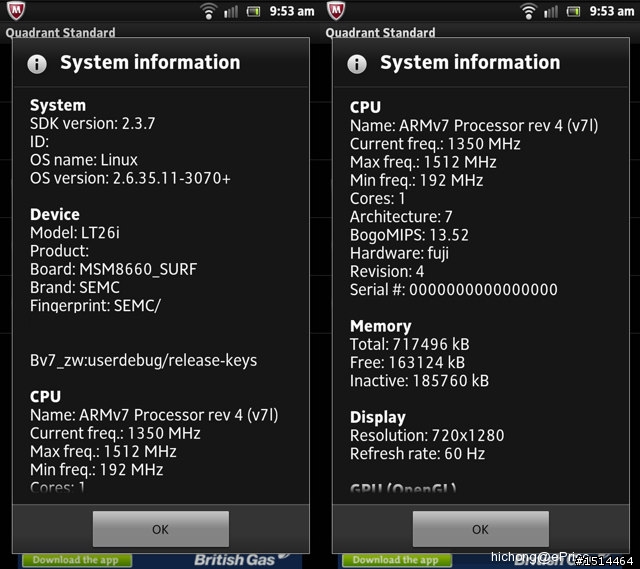Tap the 9:53 am clock on right screen

click(x=612, y=11)
